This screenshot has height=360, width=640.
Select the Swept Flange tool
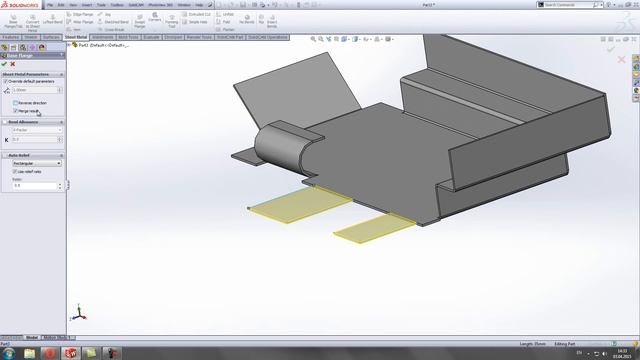click(x=140, y=21)
